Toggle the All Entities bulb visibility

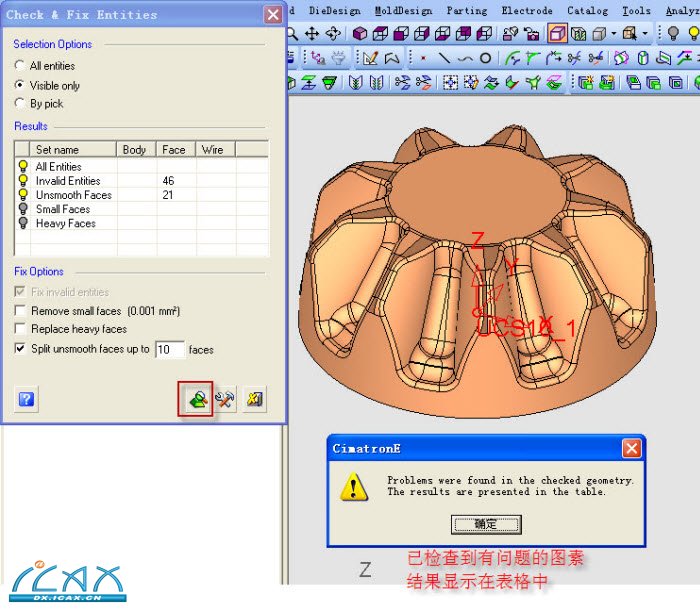(23, 166)
